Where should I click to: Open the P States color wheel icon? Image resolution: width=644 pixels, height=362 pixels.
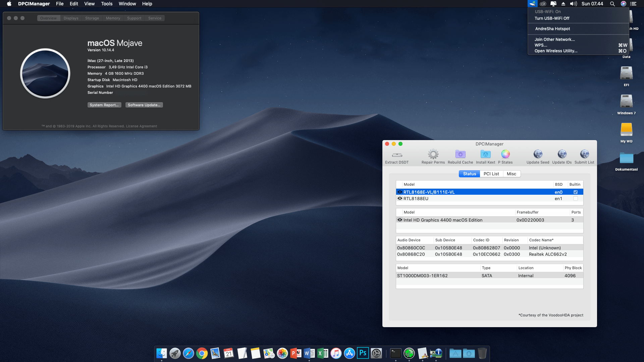coord(505,155)
